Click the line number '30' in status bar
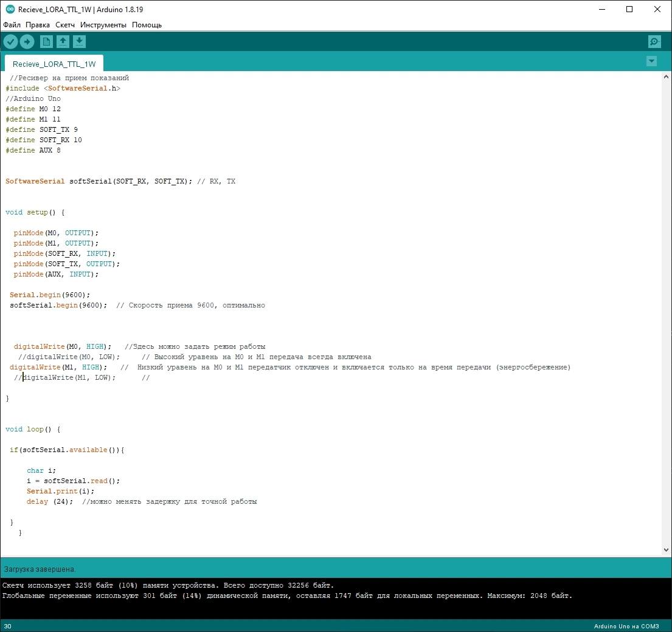This screenshot has width=672, height=632. 8,626
